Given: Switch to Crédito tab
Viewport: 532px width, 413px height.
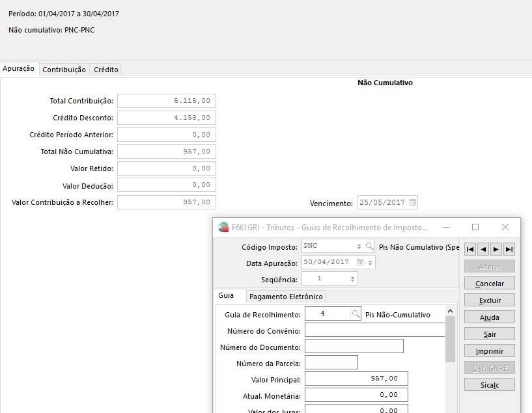Looking at the screenshot, I should pos(106,70).
